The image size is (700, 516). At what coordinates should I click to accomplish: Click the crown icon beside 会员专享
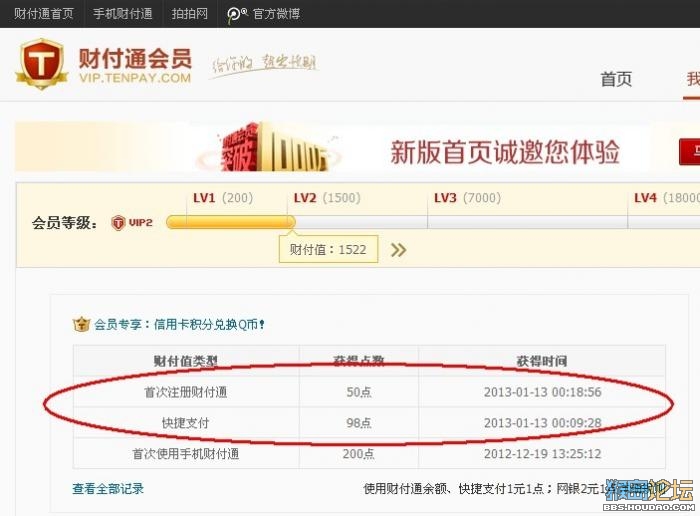tap(81, 324)
